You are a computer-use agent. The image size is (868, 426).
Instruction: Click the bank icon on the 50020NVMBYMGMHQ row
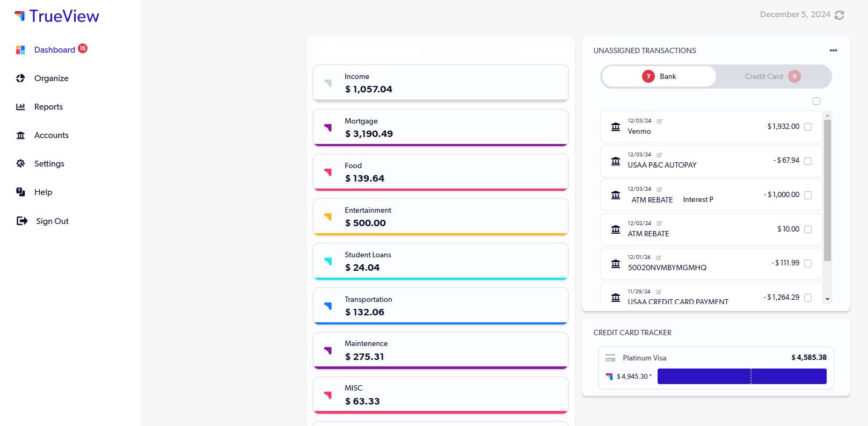pyautogui.click(x=616, y=263)
